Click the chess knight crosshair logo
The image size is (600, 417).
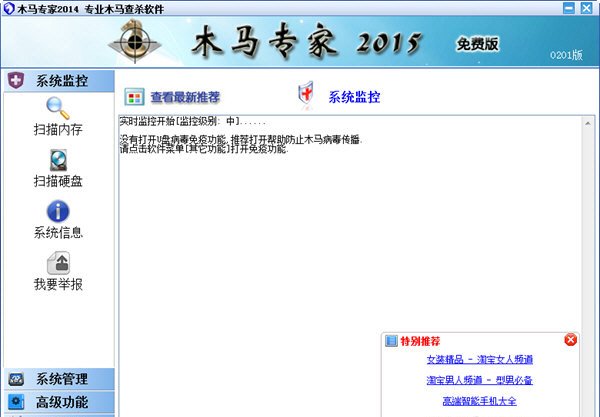tap(135, 41)
